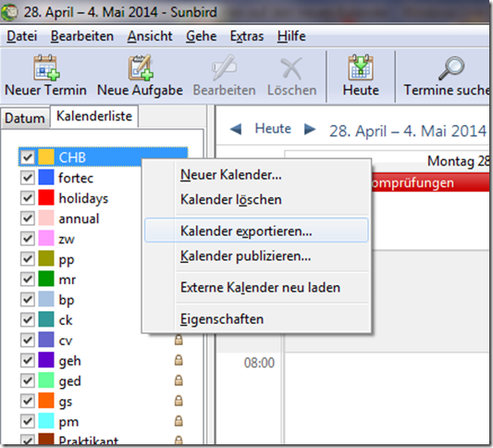Click the 08:00 time slot label
Viewport: 493px width, 448px height.
point(259,363)
